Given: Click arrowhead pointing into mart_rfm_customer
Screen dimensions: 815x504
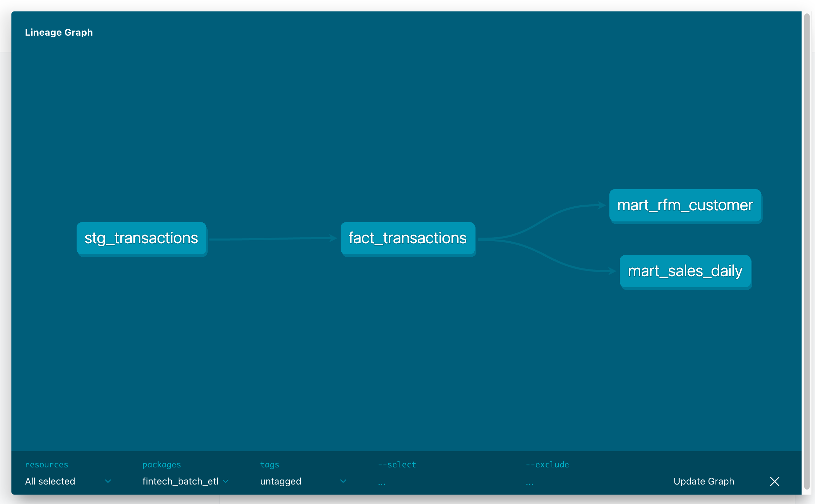Looking at the screenshot, I should 601,205.
